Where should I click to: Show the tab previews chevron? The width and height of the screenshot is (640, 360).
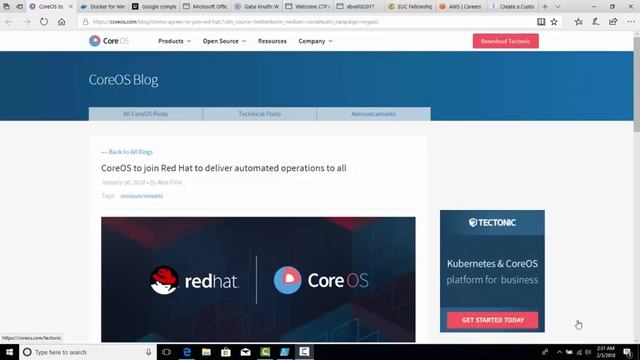pos(558,7)
